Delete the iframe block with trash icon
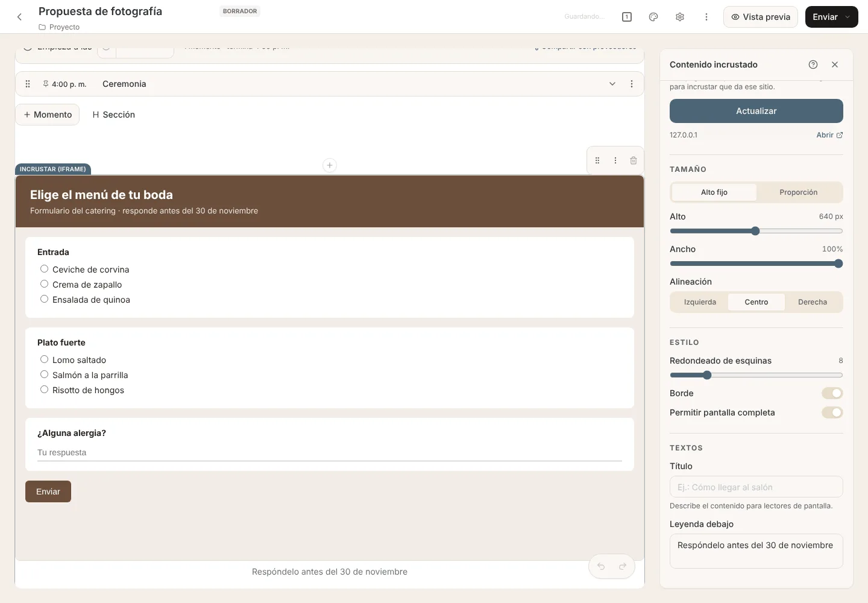This screenshot has width=868, height=603. tap(634, 160)
